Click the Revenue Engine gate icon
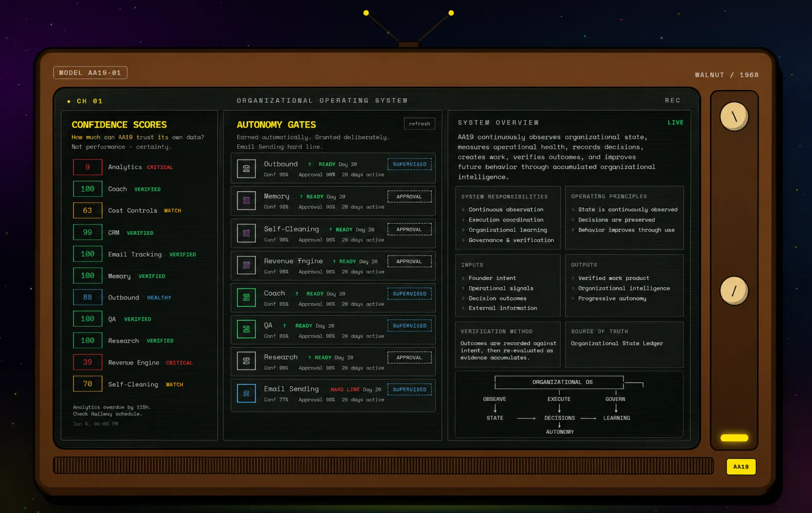 [246, 265]
